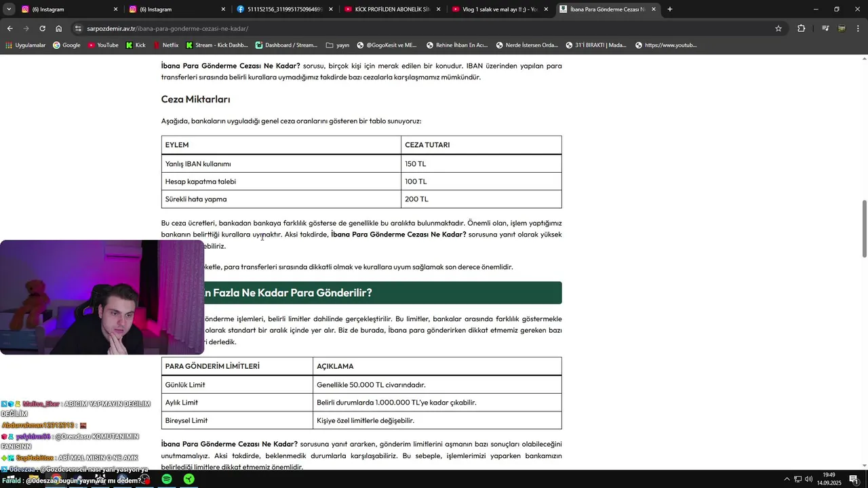Open Stream - Kick Dashboard bookmark
This screenshot has height=488, width=868.
(x=217, y=45)
